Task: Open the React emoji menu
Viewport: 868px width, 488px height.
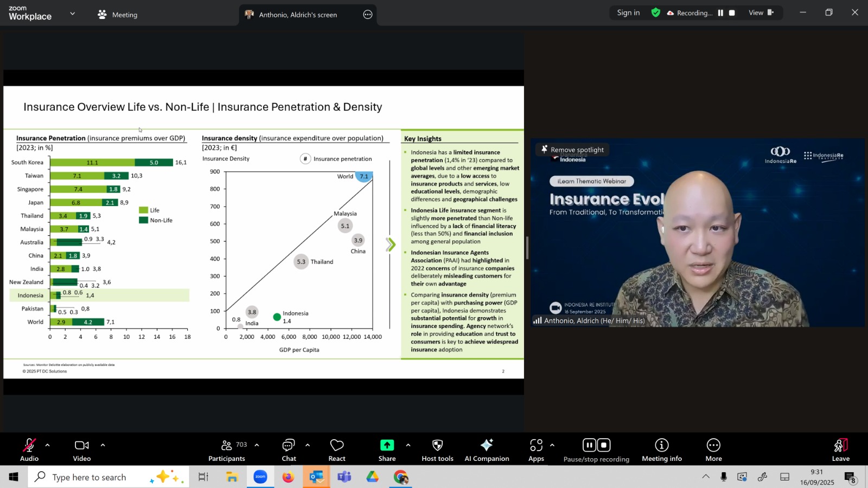Action: 336,450
